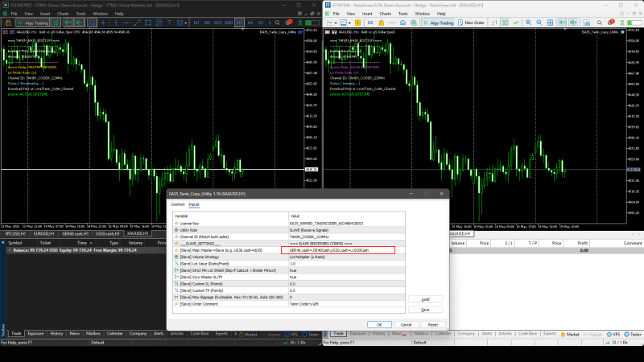Switch to line chart in RoboForex toolbar
Screen dimensions: 644x362
click(x=516, y=23)
